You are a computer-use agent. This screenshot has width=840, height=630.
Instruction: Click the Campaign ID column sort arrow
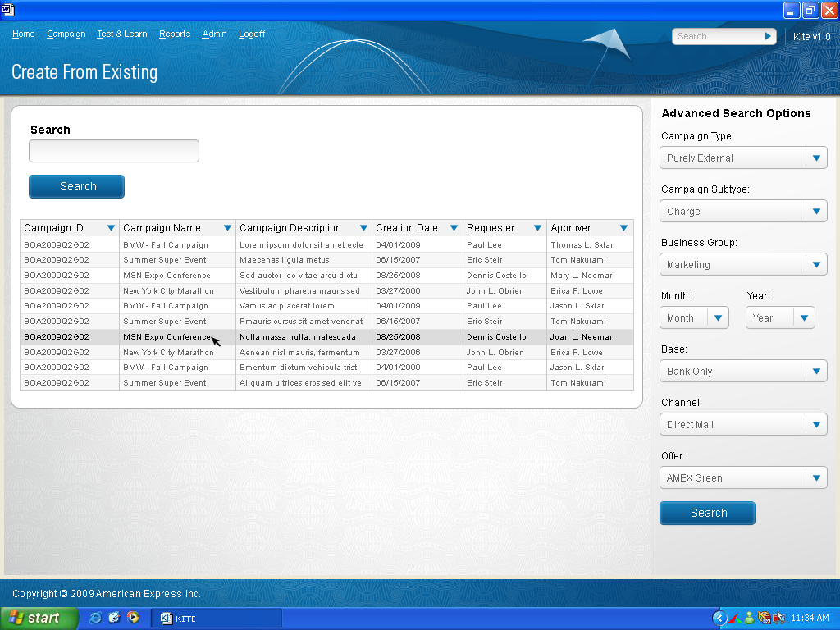coord(111,228)
